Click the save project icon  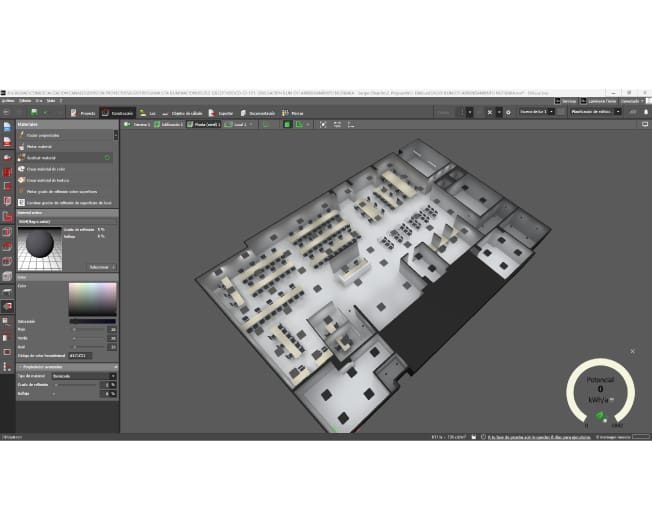pyautogui.click(x=33, y=113)
